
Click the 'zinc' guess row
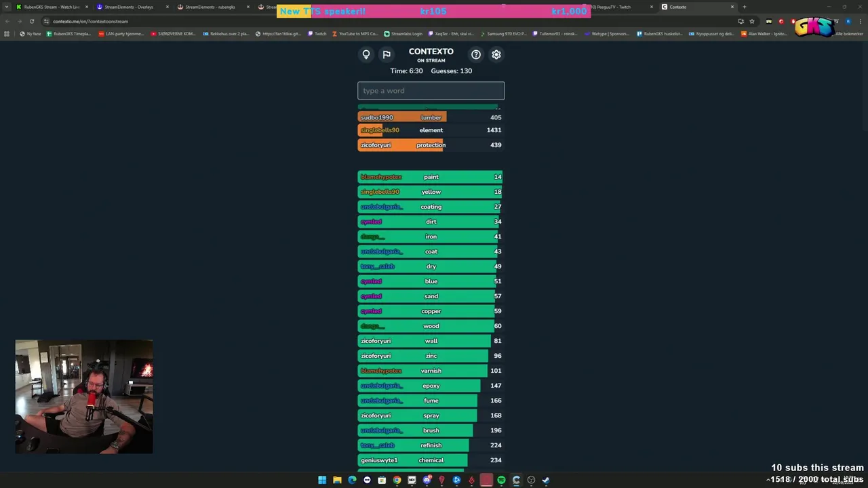(431, 356)
